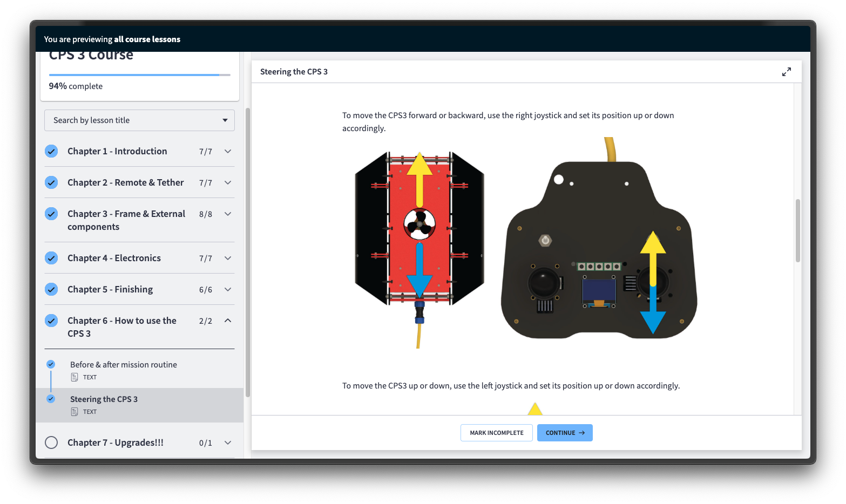Viewport: 846px width, 504px height.
Task: Click the Chapter 6 completed checkmark icon
Action: pos(51,321)
